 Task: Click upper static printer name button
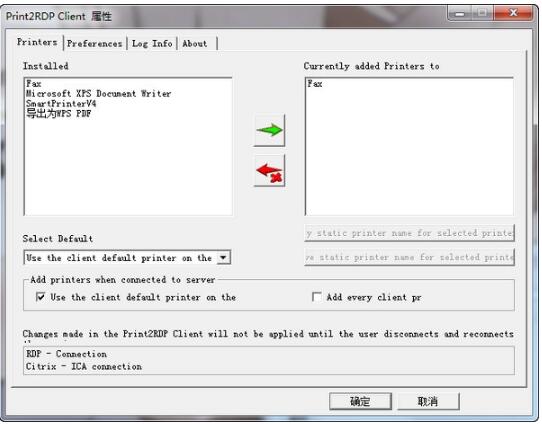(x=409, y=233)
